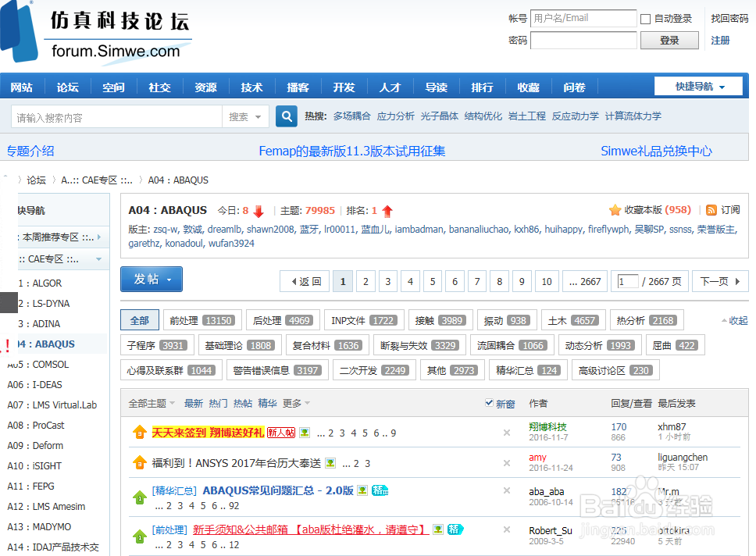This screenshot has height=556, width=756.
Task: Click the 新人帖 badge
Action: click(281, 433)
